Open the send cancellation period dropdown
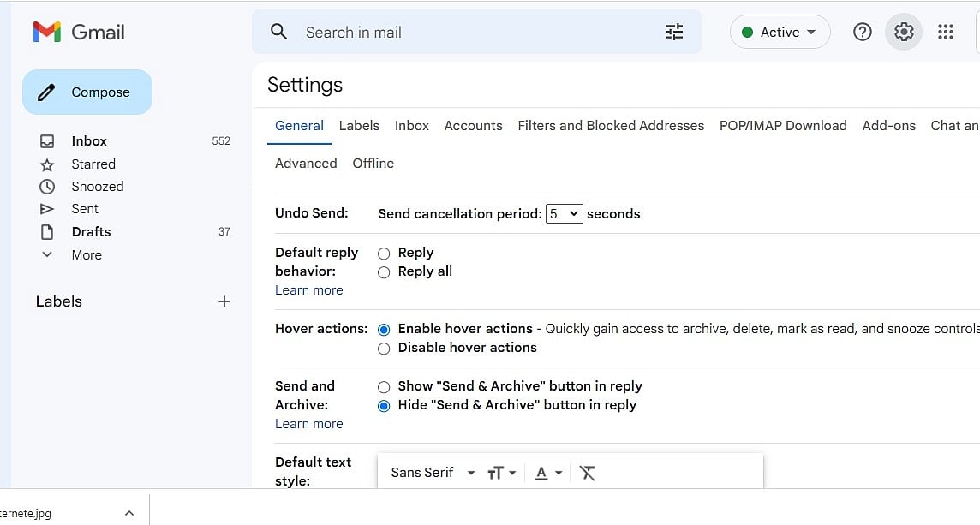 [564, 214]
